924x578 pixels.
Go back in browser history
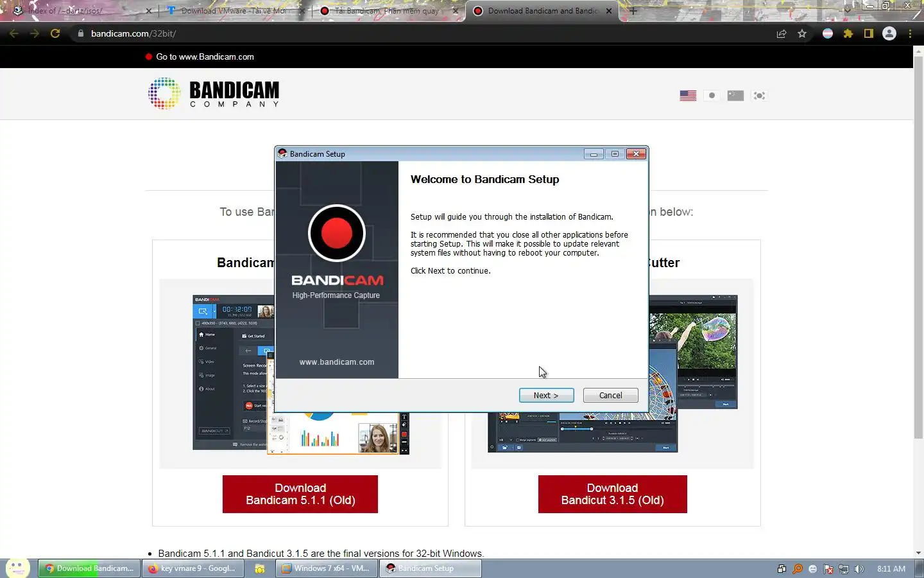14,33
